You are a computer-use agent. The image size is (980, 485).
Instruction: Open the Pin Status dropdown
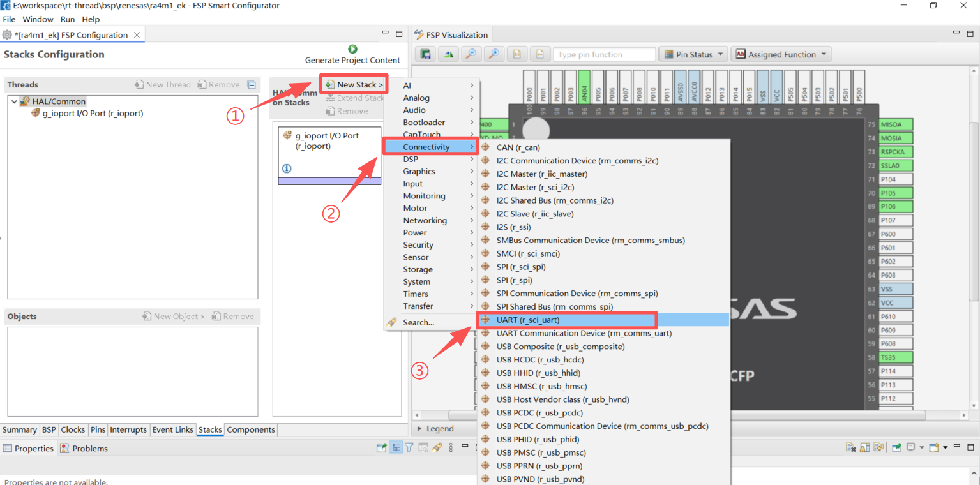693,54
